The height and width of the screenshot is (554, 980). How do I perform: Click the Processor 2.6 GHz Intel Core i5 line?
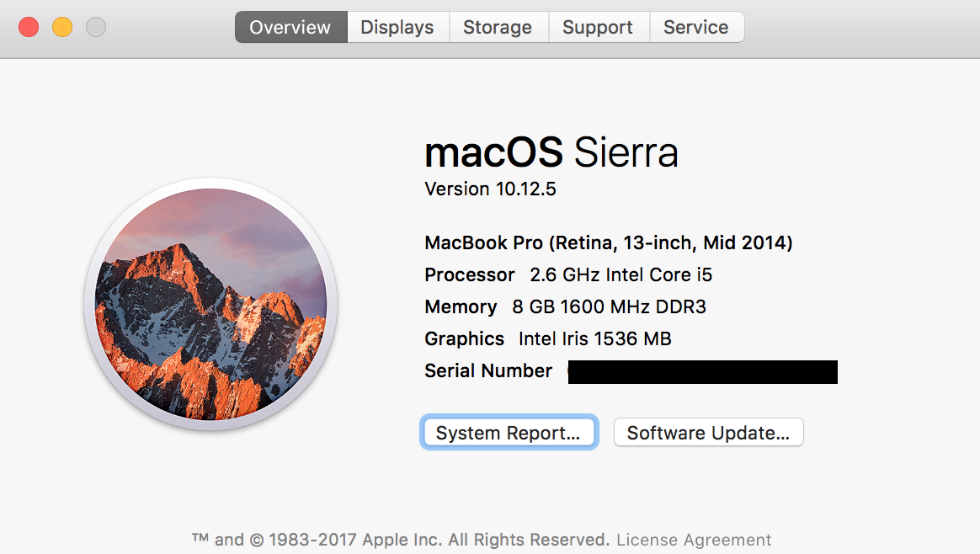pos(568,275)
